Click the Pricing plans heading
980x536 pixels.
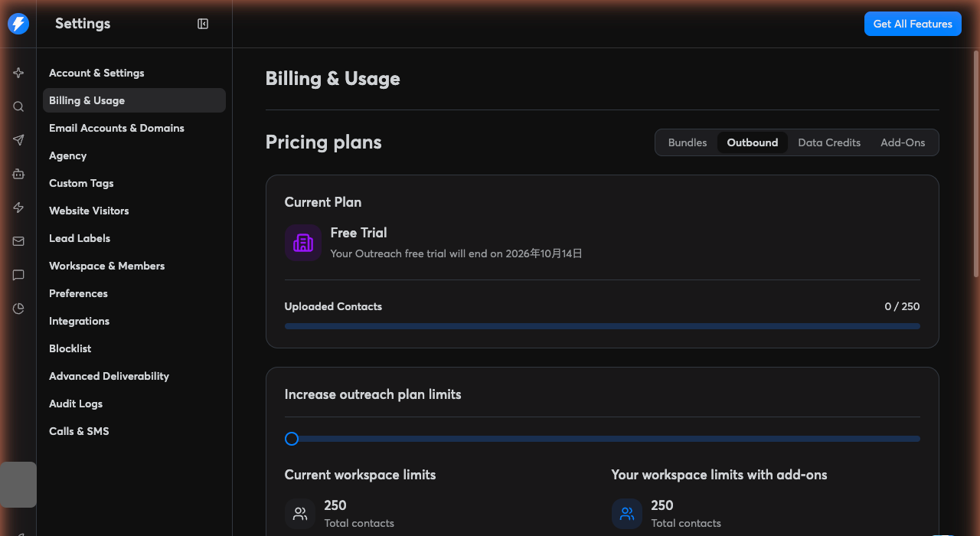[324, 142]
